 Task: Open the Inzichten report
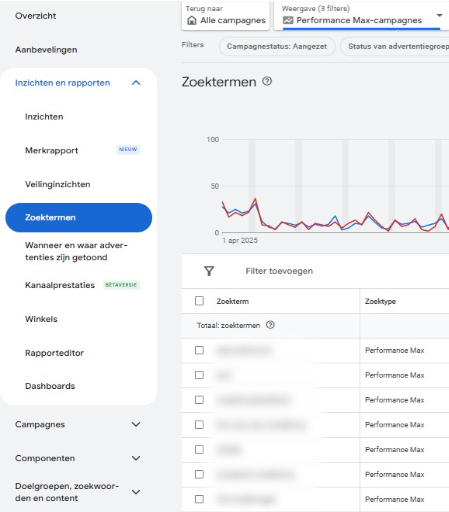click(44, 117)
